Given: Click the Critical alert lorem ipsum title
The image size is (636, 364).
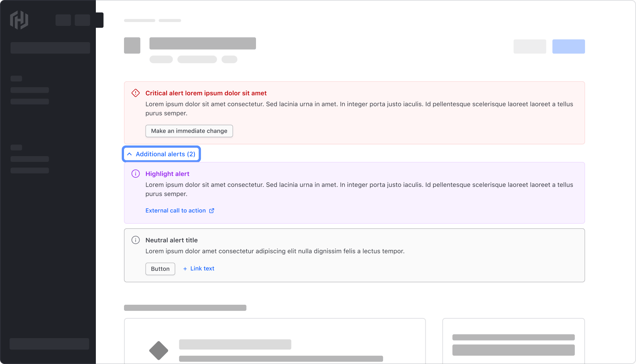Looking at the screenshot, I should pyautogui.click(x=206, y=93).
